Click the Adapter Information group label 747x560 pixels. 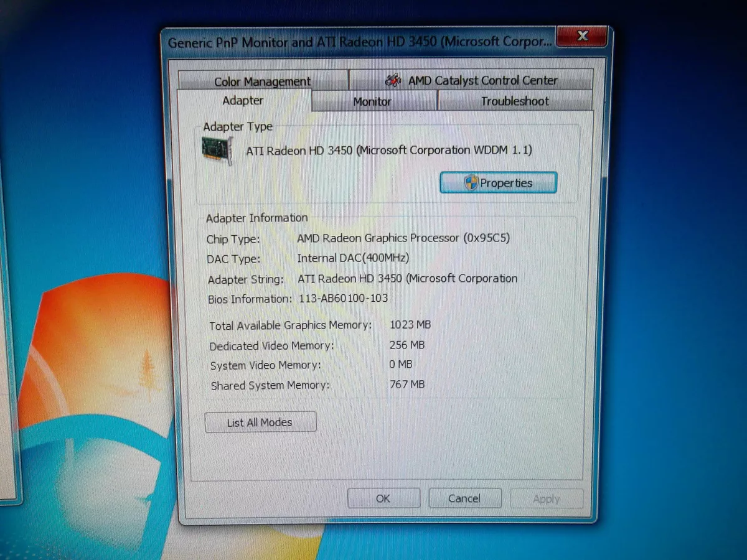coord(257,218)
